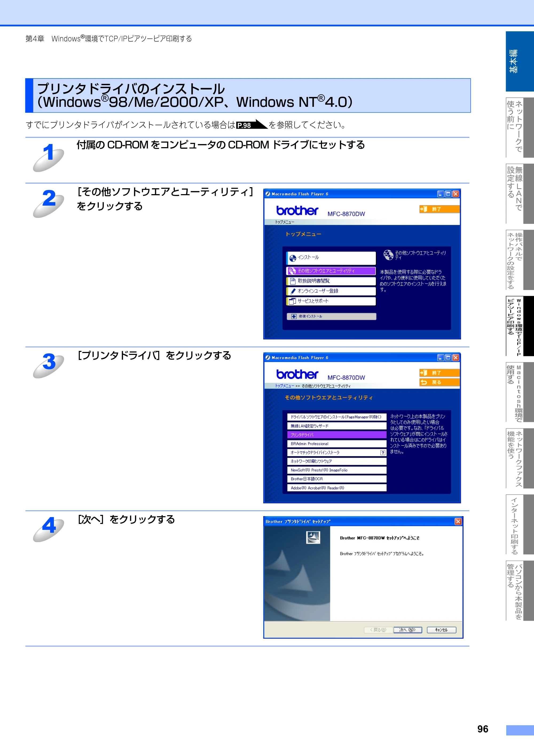Screen dimensions: 534x756
Task: Select Brother日本語OCR
Action: pos(336,479)
